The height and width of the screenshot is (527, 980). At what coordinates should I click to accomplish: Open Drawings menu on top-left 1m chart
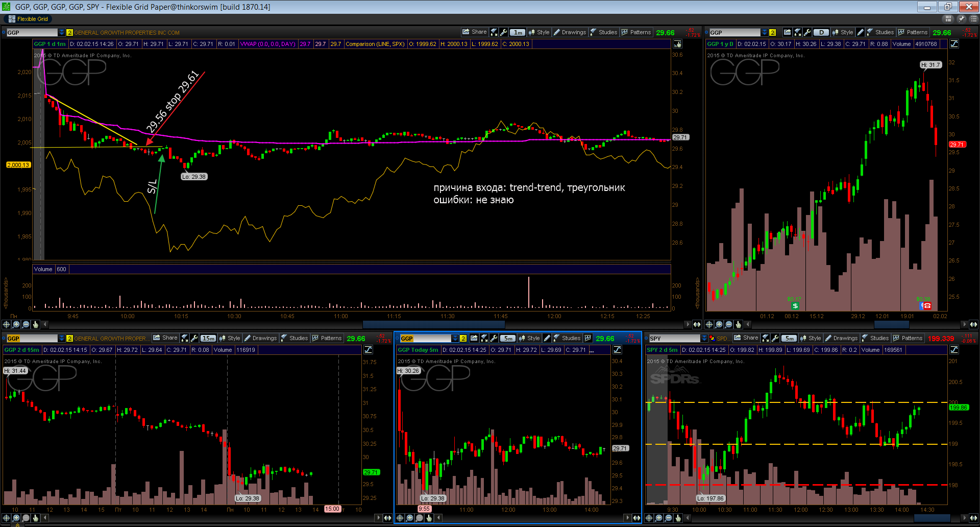(x=570, y=32)
